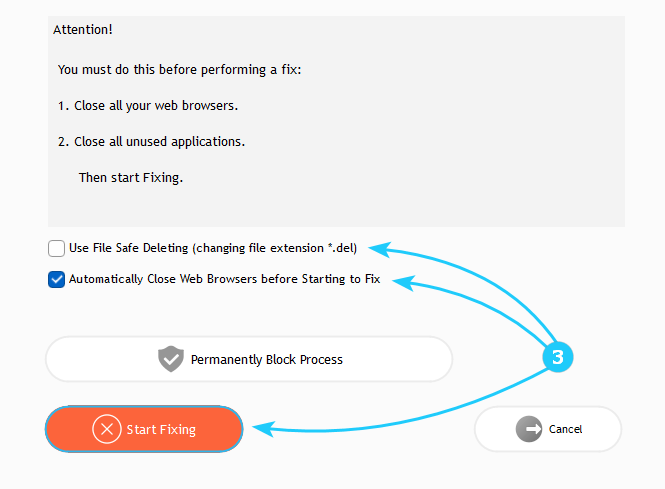Viewport: 665px width, 489px height.
Task: Uncheck Automatically Close Web Browsers checkbox
Action: 57,280
